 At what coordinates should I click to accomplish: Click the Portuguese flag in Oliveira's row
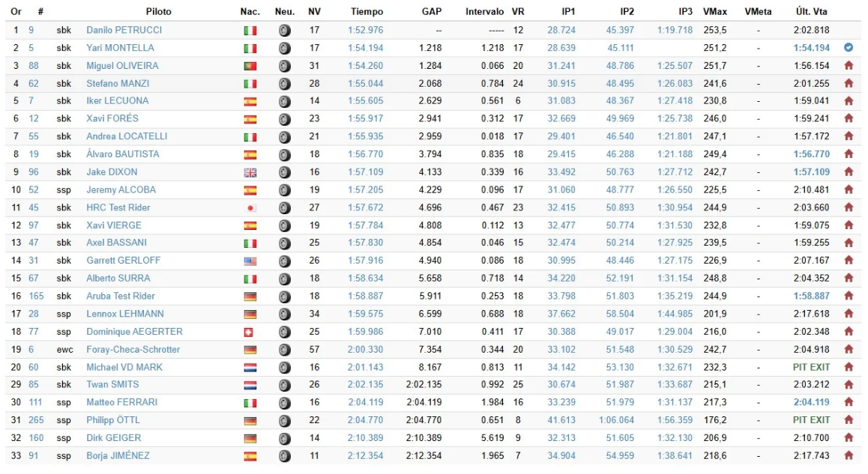coord(250,66)
